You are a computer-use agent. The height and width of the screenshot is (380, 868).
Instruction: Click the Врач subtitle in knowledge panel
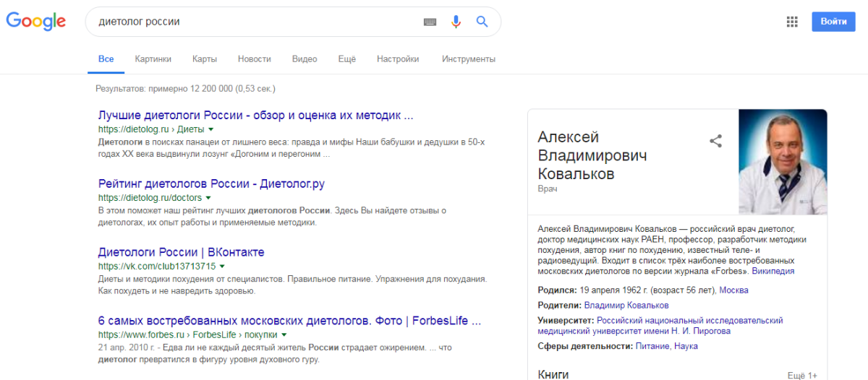click(x=548, y=189)
